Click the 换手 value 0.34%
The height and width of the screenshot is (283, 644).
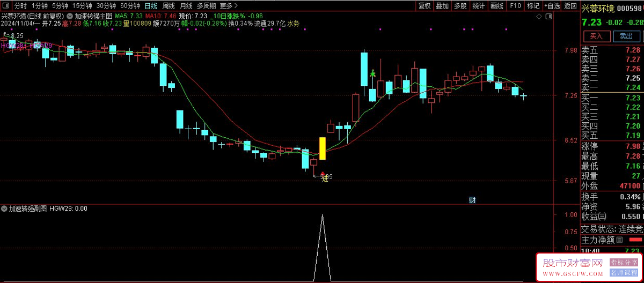click(x=631, y=197)
